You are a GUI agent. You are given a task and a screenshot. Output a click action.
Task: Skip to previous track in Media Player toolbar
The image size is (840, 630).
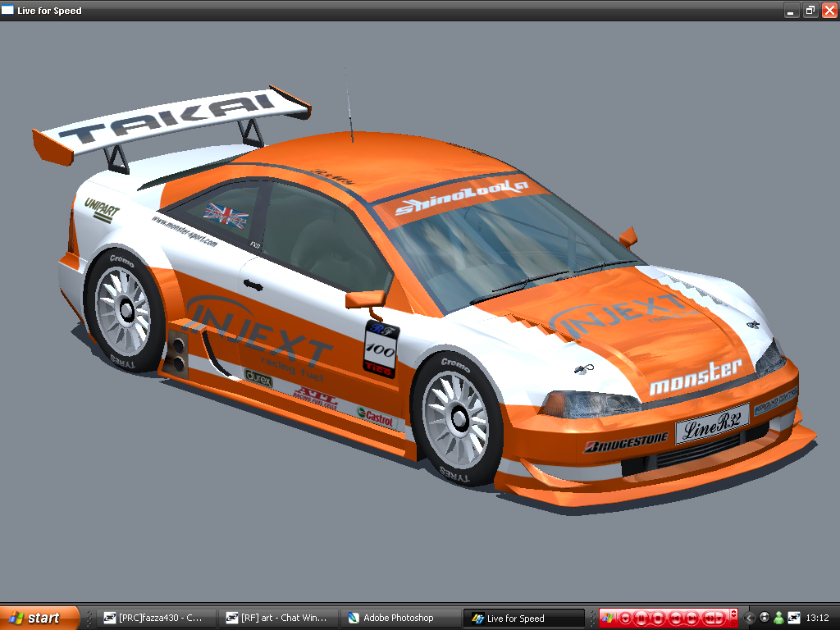click(676, 619)
